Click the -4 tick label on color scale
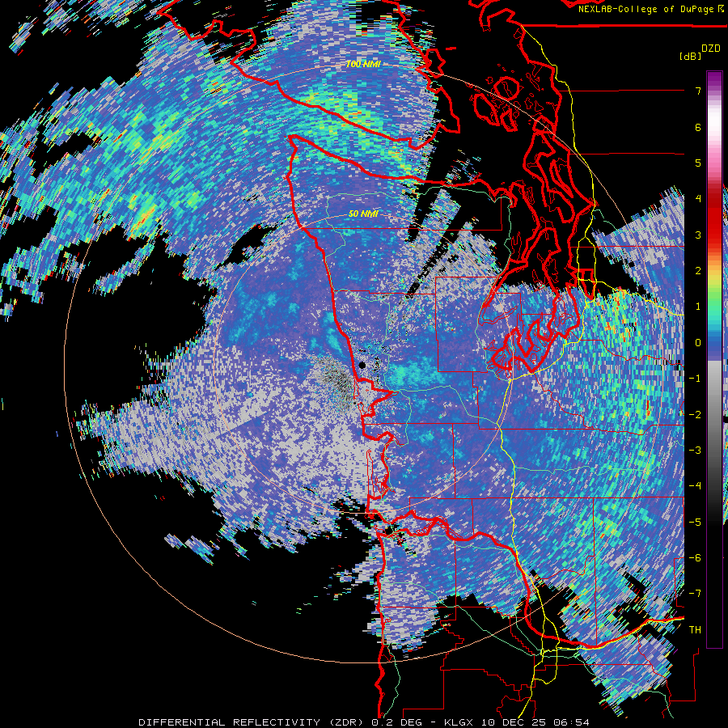 [x=695, y=485]
